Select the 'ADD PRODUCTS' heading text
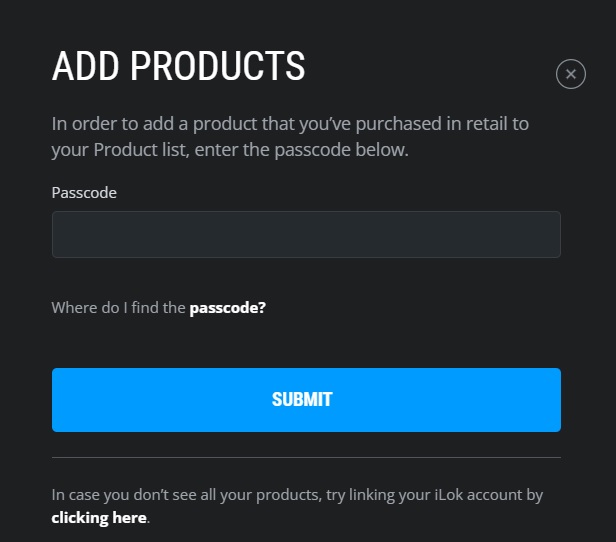Screen dimensions: 616x542 tap(178, 67)
